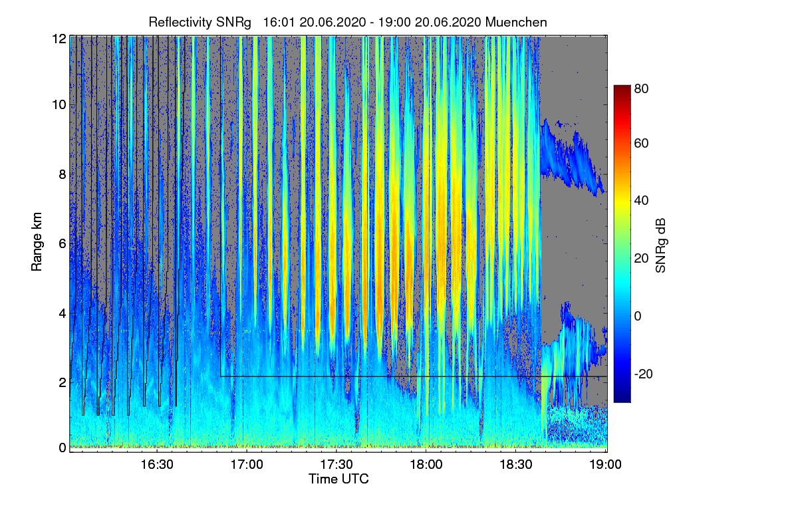Click the 'Time UTC' x-axis label
798x532 pixels.
click(338, 479)
